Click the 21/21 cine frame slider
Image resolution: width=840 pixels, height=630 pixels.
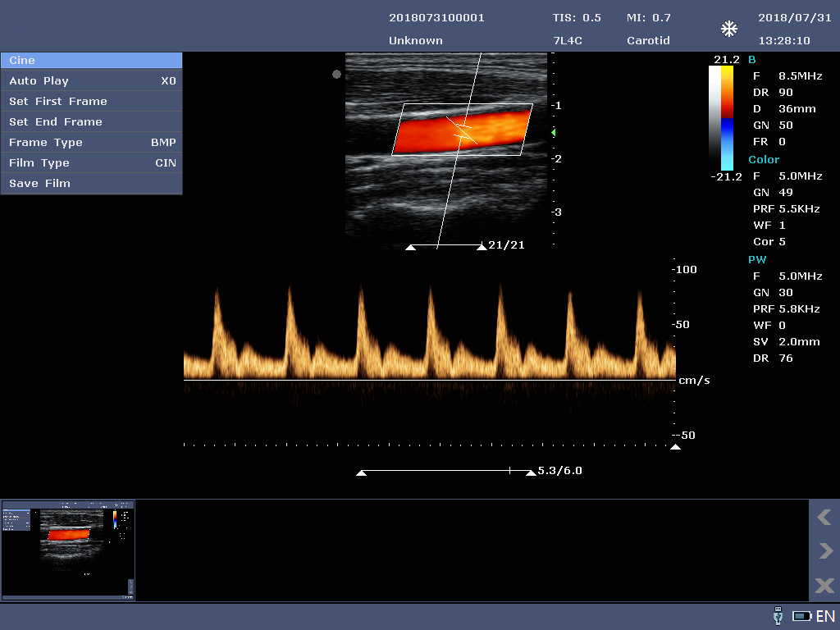click(x=446, y=245)
